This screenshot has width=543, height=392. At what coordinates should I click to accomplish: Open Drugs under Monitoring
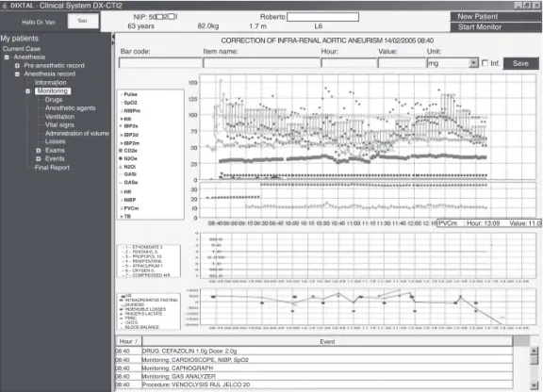pyautogui.click(x=54, y=100)
